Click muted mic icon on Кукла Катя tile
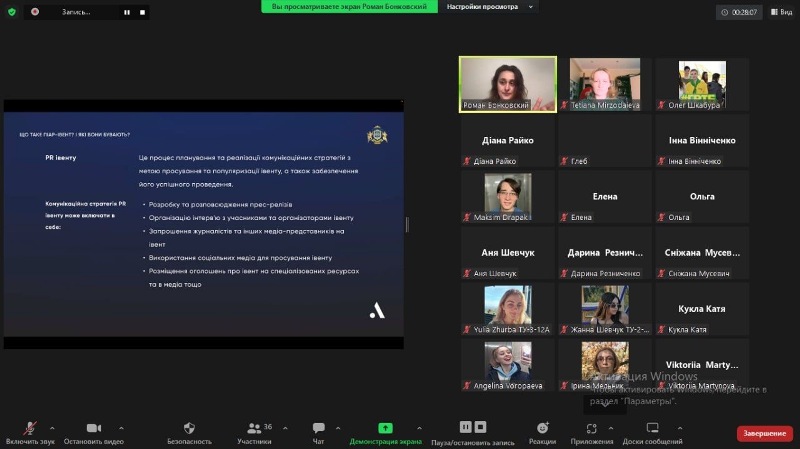Screen dimensions: 800x449 (x=661, y=330)
